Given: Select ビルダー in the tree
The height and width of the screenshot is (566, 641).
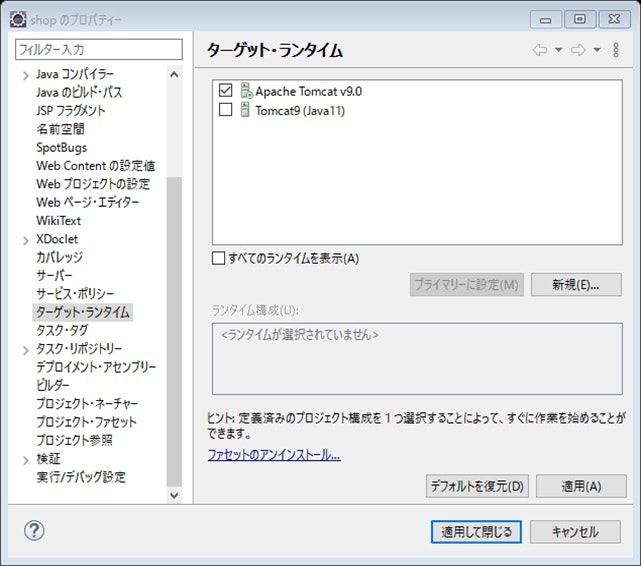Looking at the screenshot, I should tap(53, 385).
